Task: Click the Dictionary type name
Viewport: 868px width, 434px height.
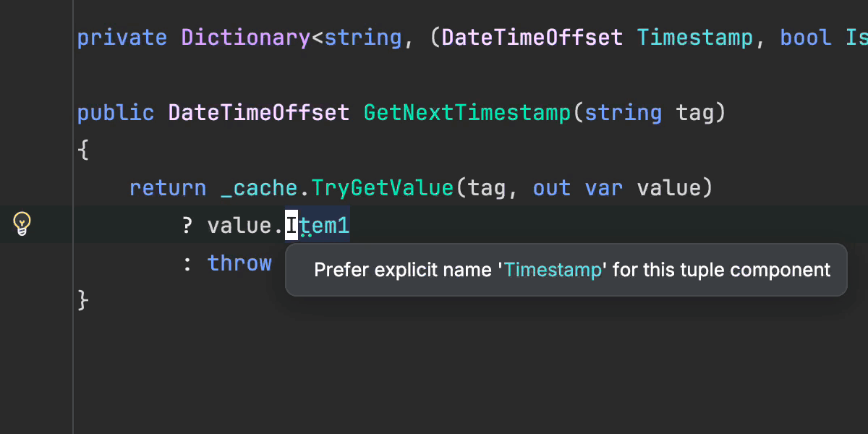Action: pyautogui.click(x=246, y=38)
